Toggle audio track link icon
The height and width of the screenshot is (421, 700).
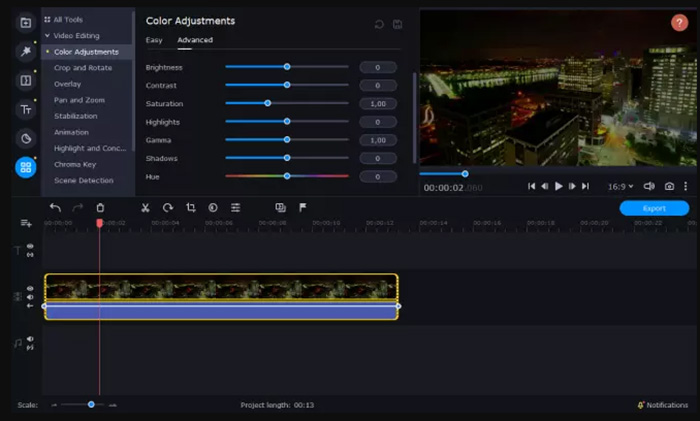[30, 347]
